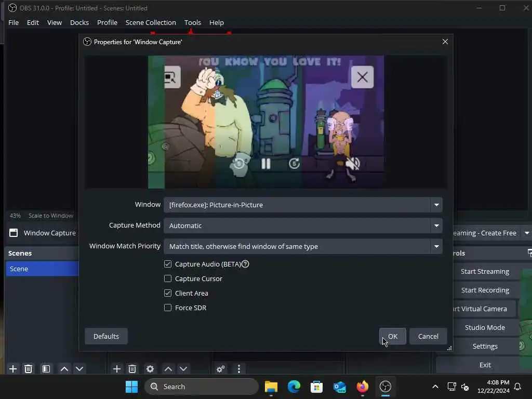Open the View menu

click(x=54, y=22)
